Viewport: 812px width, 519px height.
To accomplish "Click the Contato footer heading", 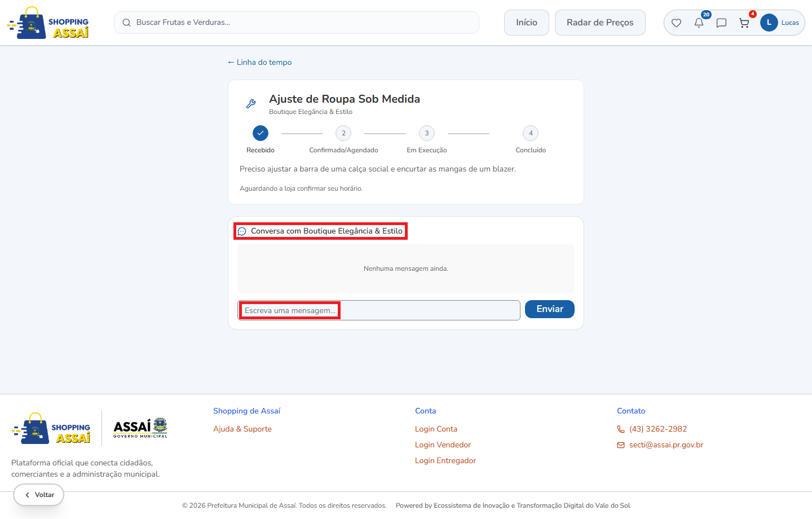I will (x=631, y=411).
